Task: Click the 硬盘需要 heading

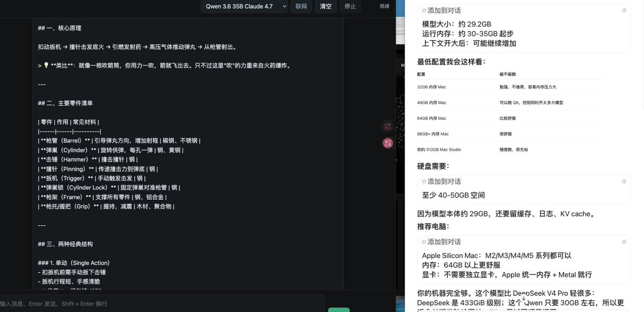Action: pos(433,166)
